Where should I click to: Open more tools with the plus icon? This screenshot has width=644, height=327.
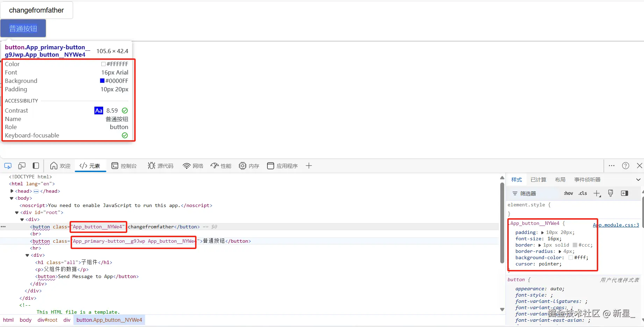pos(309,166)
